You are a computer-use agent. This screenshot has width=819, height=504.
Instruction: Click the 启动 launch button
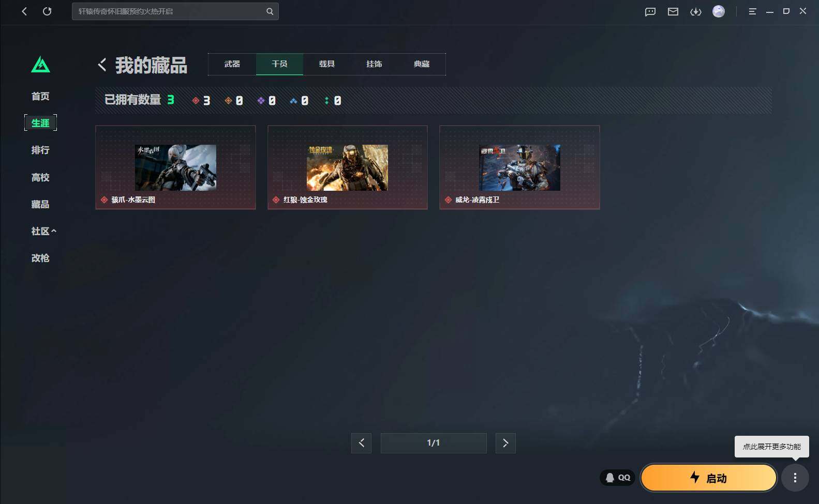click(709, 478)
